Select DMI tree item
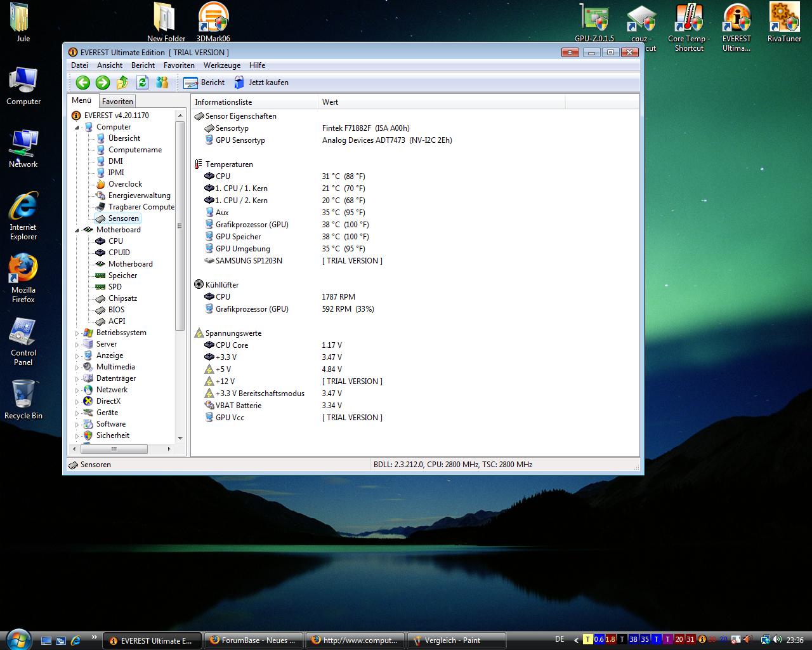 pos(115,161)
